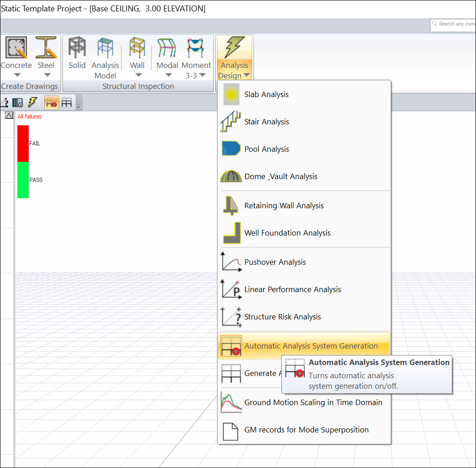This screenshot has width=476, height=468.
Task: Choose Ground Motion Scaling in Time Domain
Action: (x=313, y=403)
